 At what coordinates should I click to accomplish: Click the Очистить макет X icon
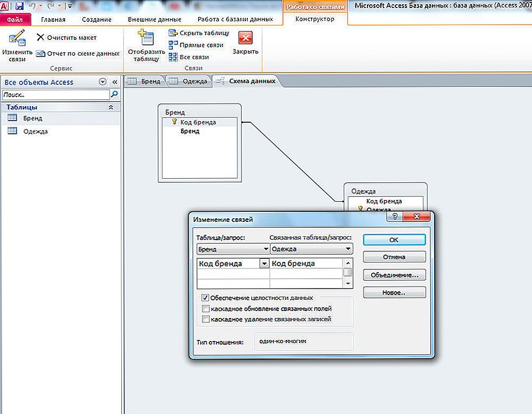pyautogui.click(x=41, y=37)
